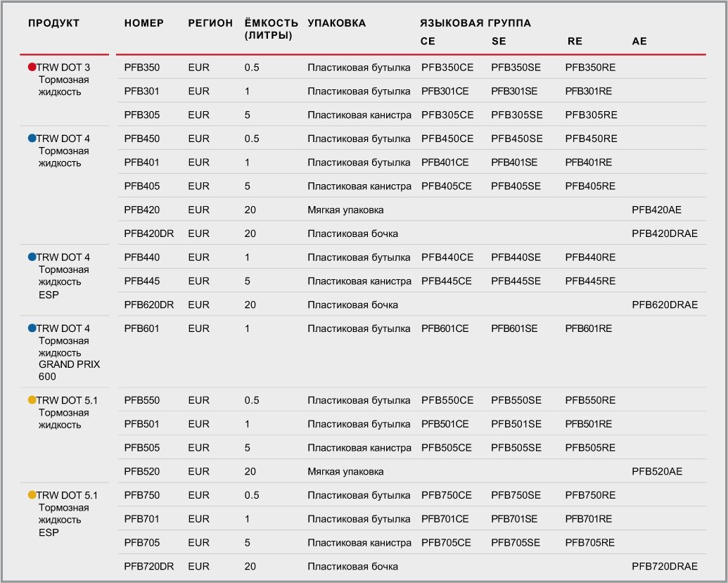Click the PFB405CE code
Image resolution: width=728 pixels, height=583 pixels.
point(446,186)
